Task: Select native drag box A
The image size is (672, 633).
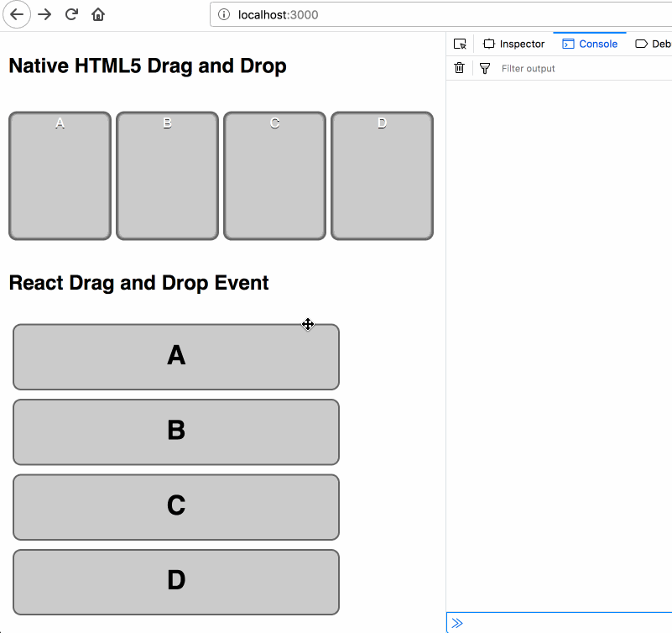Action: pos(60,176)
